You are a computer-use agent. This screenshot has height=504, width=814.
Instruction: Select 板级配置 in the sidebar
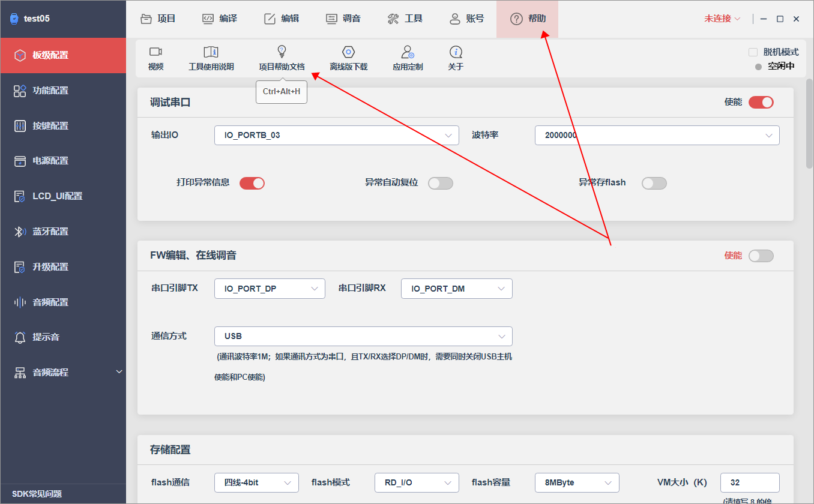63,55
